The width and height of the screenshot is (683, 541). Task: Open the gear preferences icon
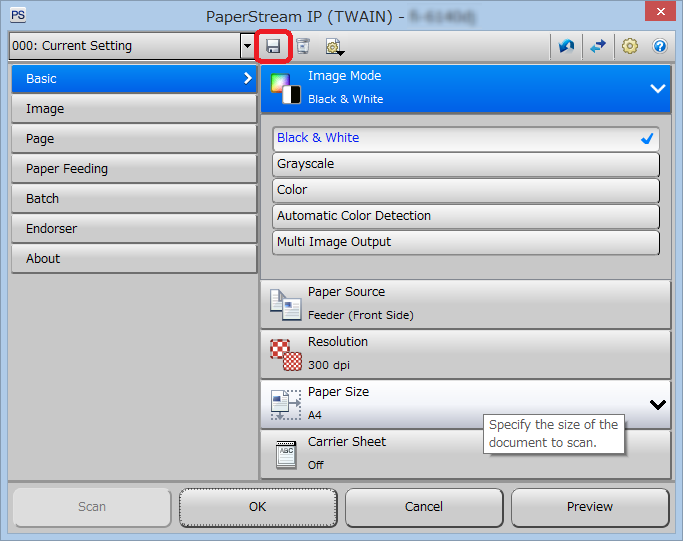tap(630, 46)
